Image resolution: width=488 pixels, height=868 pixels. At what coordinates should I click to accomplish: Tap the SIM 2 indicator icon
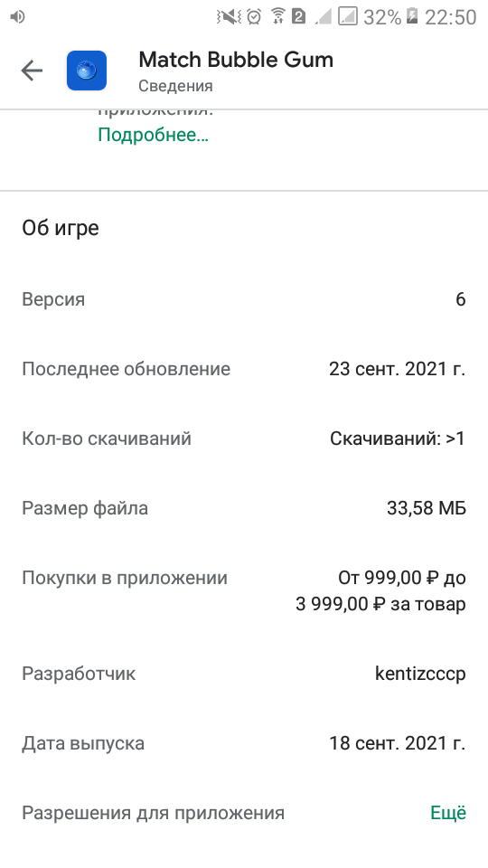pyautogui.click(x=298, y=17)
